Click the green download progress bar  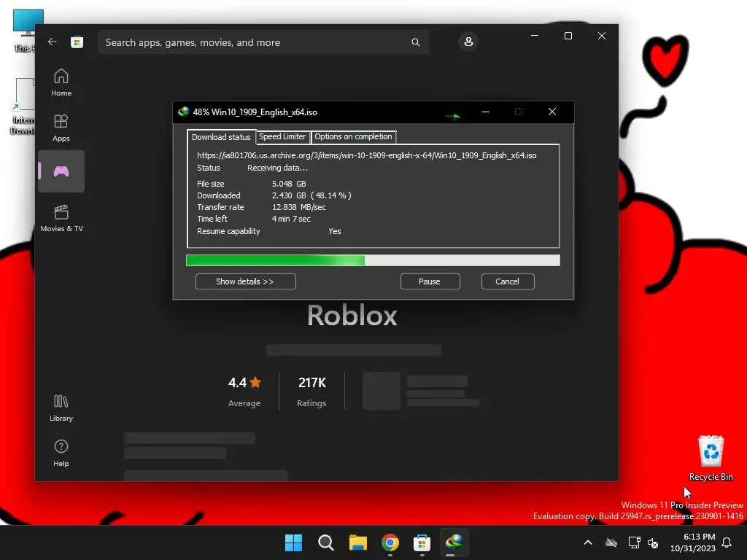click(373, 260)
